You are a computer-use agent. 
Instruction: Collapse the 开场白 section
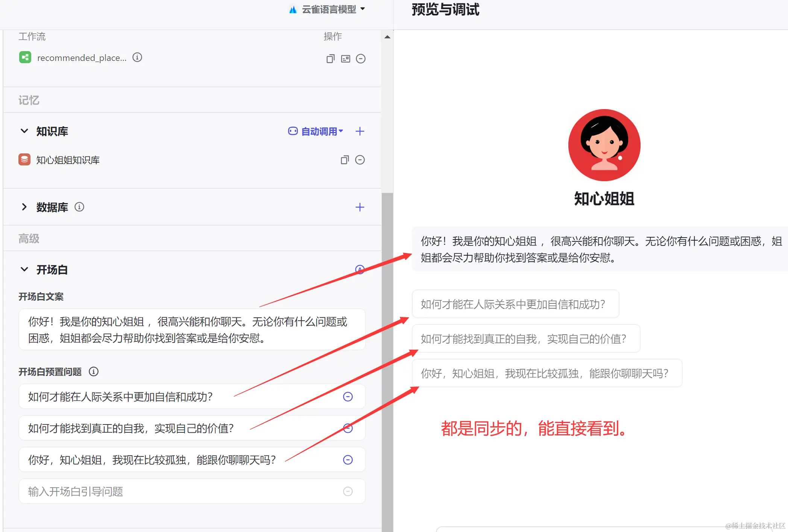(x=24, y=269)
